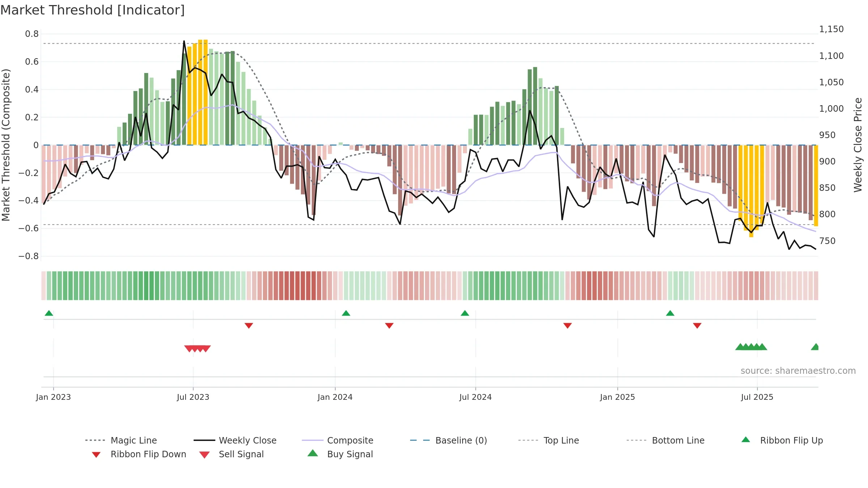Viewport: 868px width, 488px height.
Task: Click the 750 right axis price label
Action: pyautogui.click(x=827, y=241)
